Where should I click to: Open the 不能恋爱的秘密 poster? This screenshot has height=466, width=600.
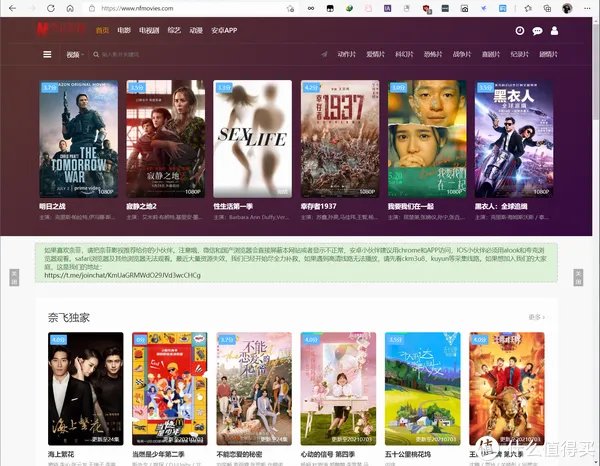(254, 388)
